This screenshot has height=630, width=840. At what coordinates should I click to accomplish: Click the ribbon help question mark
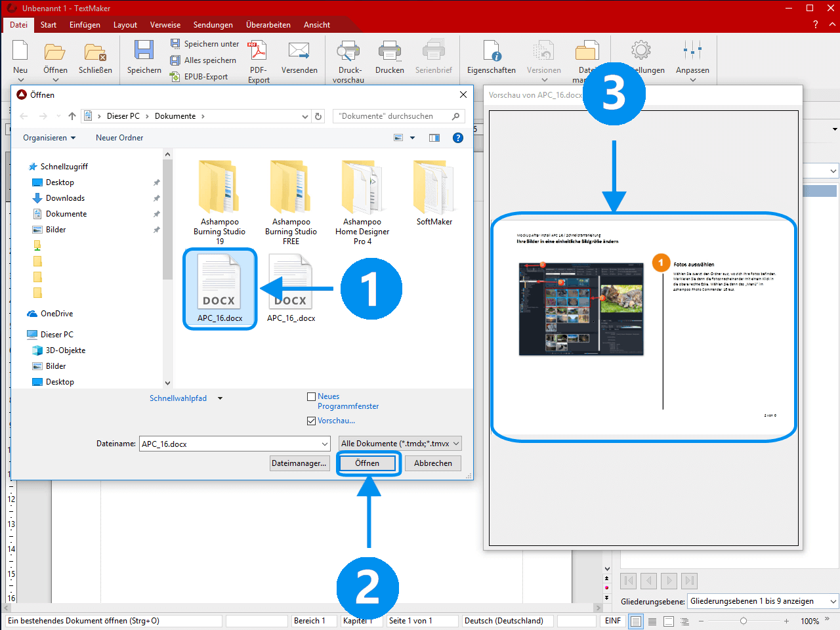tap(816, 24)
